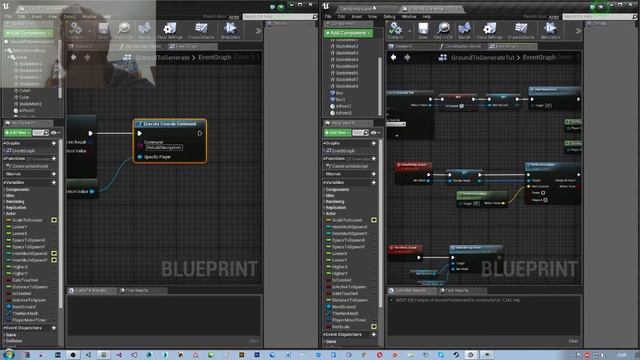Click Windows Start button on taskbar
This screenshot has width=640, height=360.
tap(9, 355)
